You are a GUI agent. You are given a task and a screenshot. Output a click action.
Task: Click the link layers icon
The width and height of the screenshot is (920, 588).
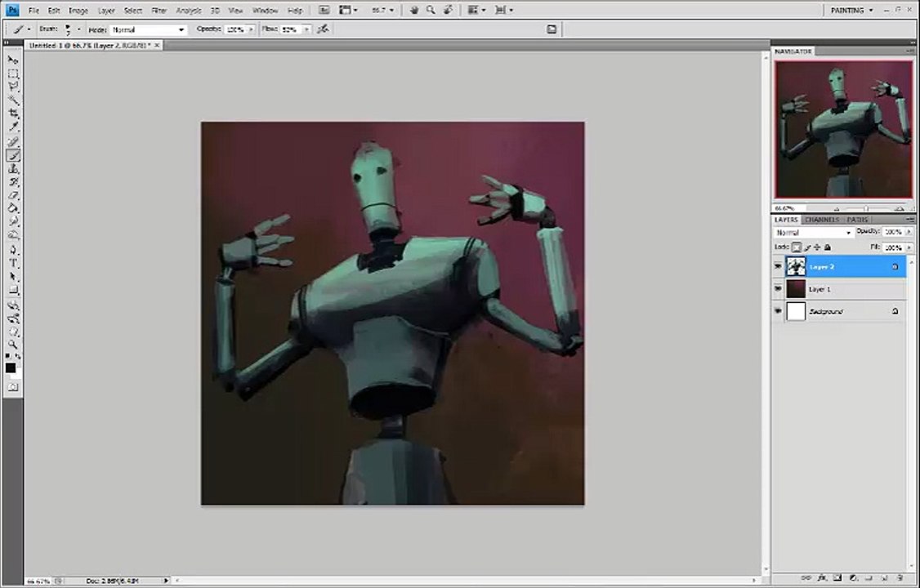point(806,579)
